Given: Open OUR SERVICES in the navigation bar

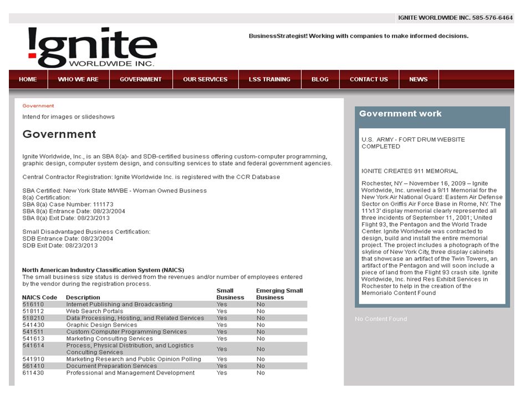Looking at the screenshot, I should (205, 79).
